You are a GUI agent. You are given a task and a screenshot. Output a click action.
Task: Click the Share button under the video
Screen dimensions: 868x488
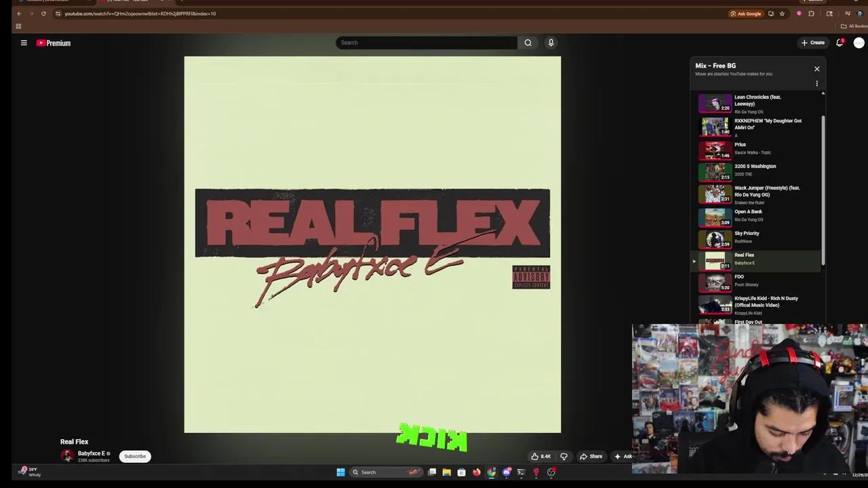click(x=591, y=456)
